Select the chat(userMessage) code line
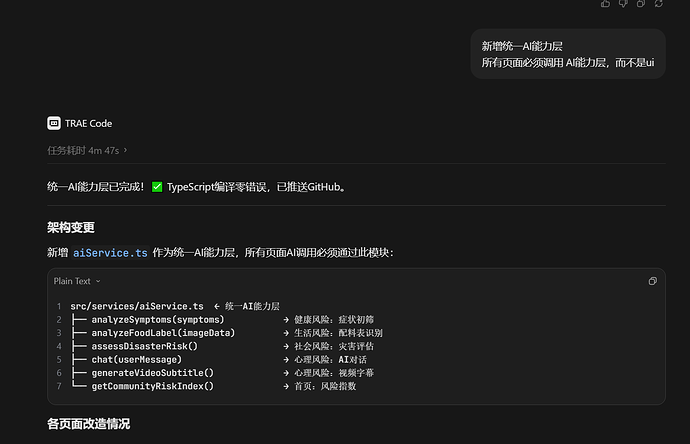 point(137,360)
